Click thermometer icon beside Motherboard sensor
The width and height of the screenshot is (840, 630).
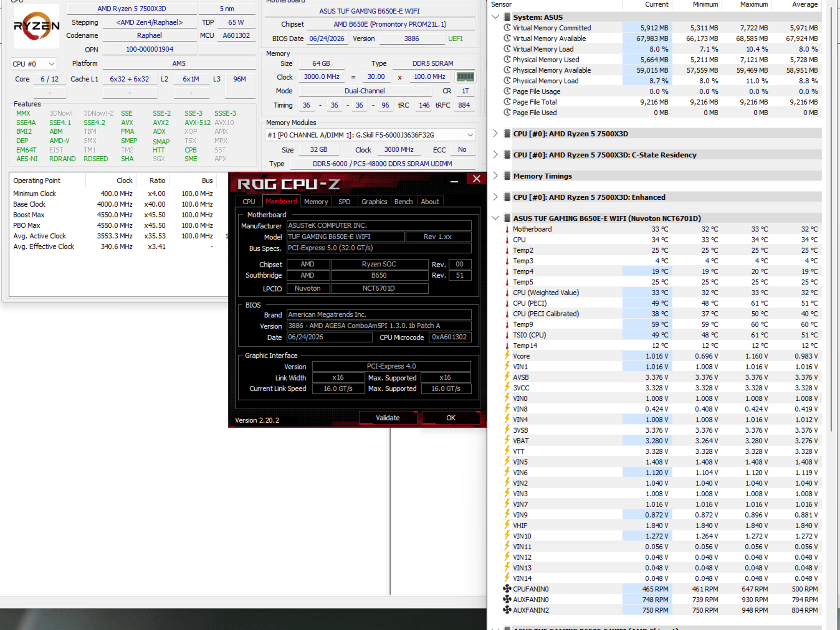[x=507, y=229]
